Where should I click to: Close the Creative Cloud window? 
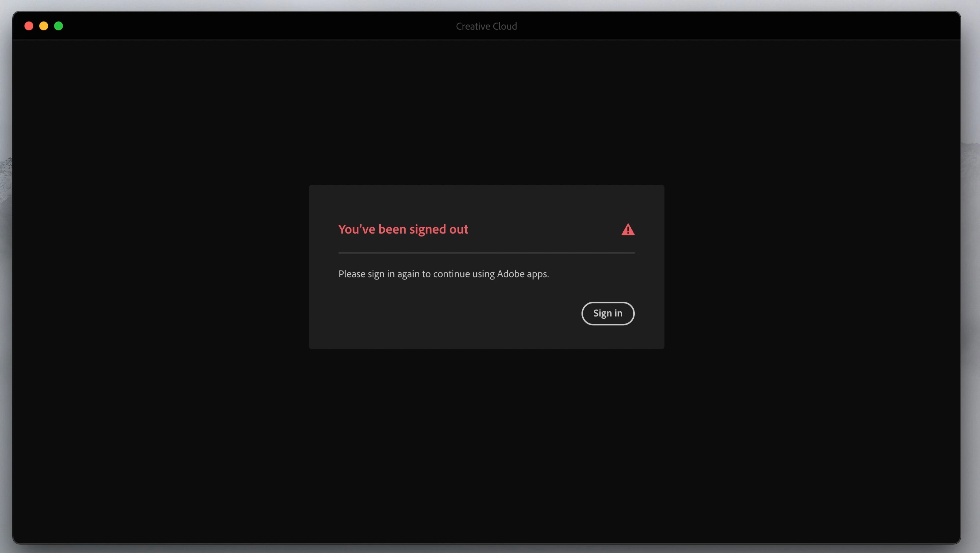tap(29, 26)
